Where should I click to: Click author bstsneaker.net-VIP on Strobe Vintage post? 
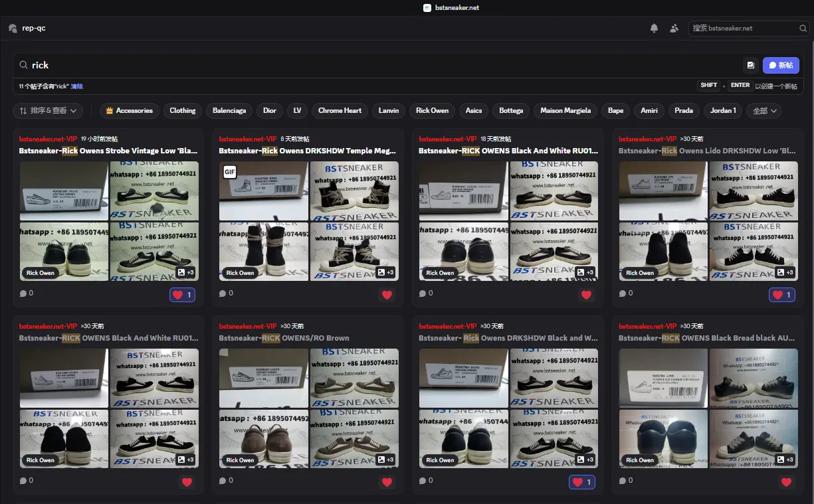pyautogui.click(x=47, y=139)
